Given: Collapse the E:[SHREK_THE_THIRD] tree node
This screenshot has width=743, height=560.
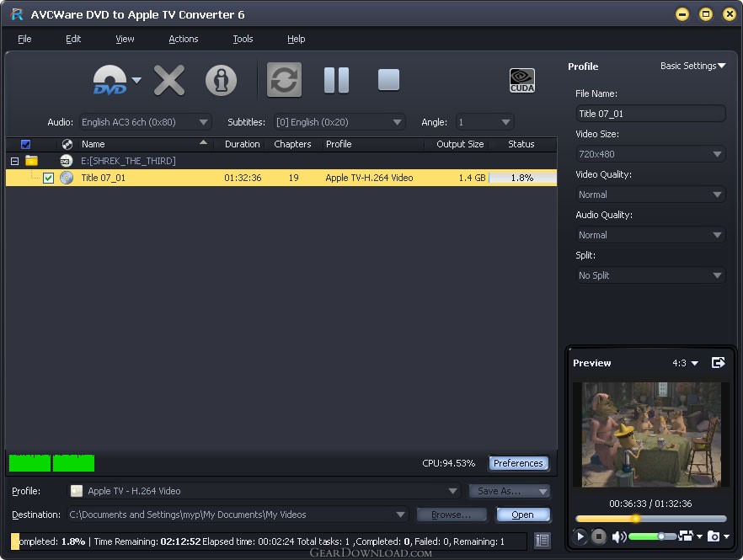Looking at the screenshot, I should 14,161.
